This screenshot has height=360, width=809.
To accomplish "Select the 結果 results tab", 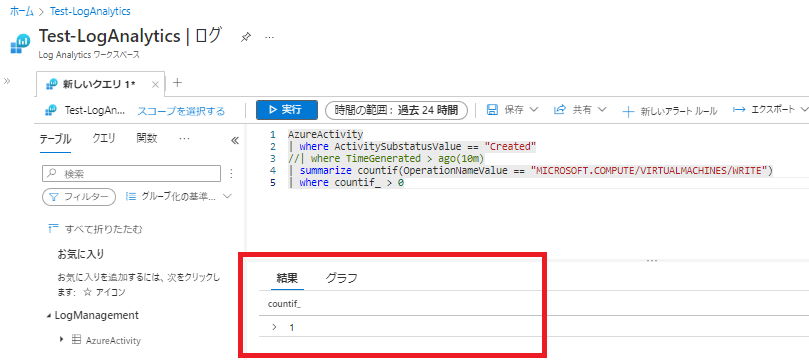I will click(287, 279).
